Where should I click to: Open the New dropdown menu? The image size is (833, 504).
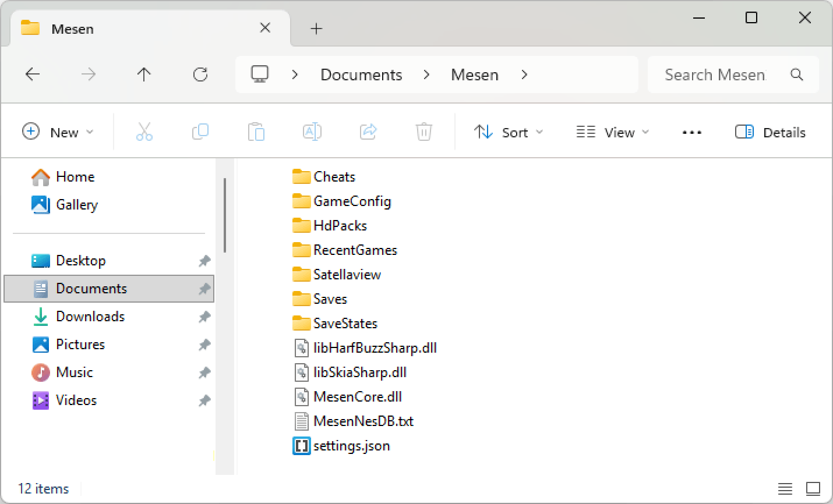click(58, 132)
